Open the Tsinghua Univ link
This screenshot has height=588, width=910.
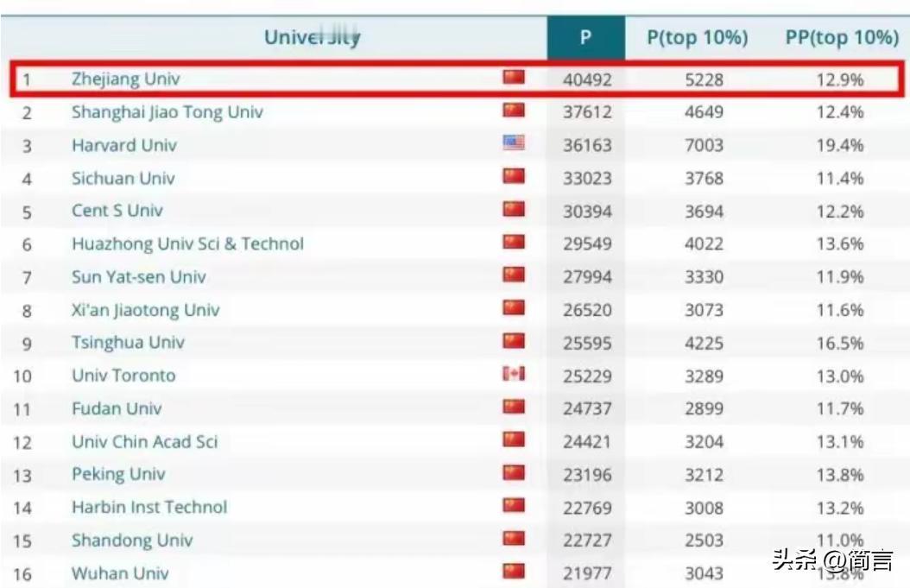point(129,343)
